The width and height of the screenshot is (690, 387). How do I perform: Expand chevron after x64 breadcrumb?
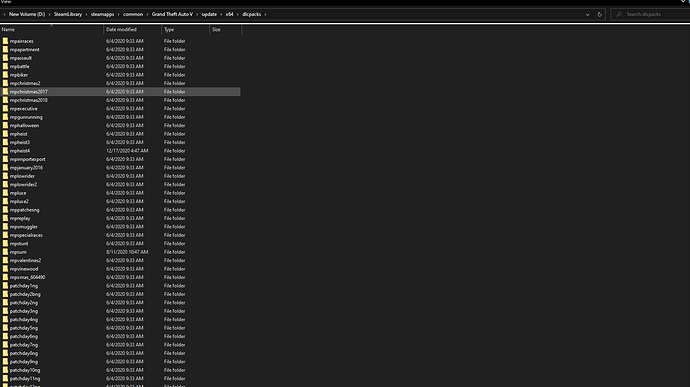pyautogui.click(x=238, y=15)
